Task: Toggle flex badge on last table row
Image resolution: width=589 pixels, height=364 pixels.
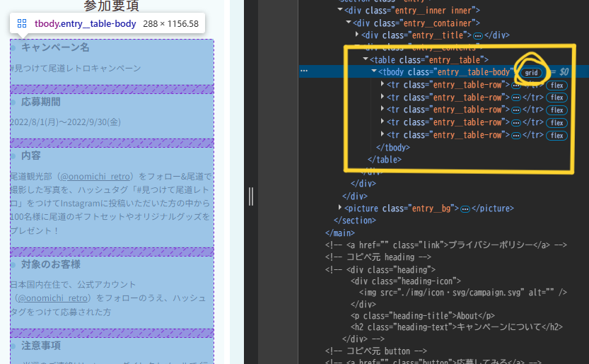Action: [x=556, y=136]
